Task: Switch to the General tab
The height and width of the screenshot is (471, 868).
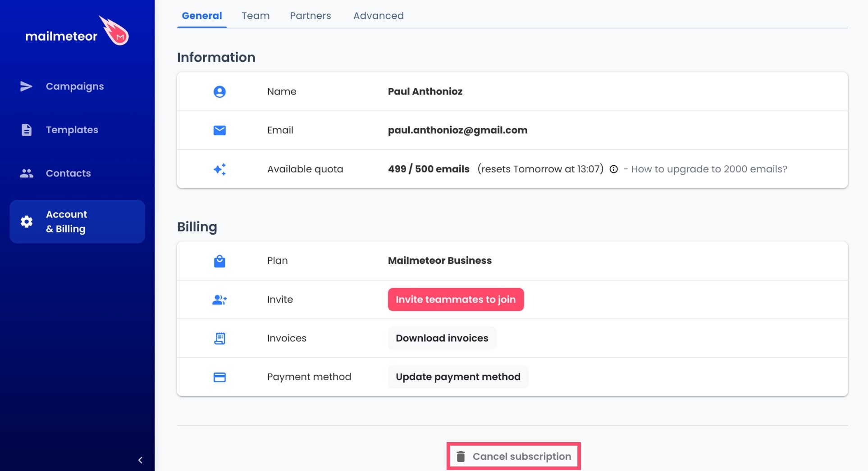Action: [202, 16]
